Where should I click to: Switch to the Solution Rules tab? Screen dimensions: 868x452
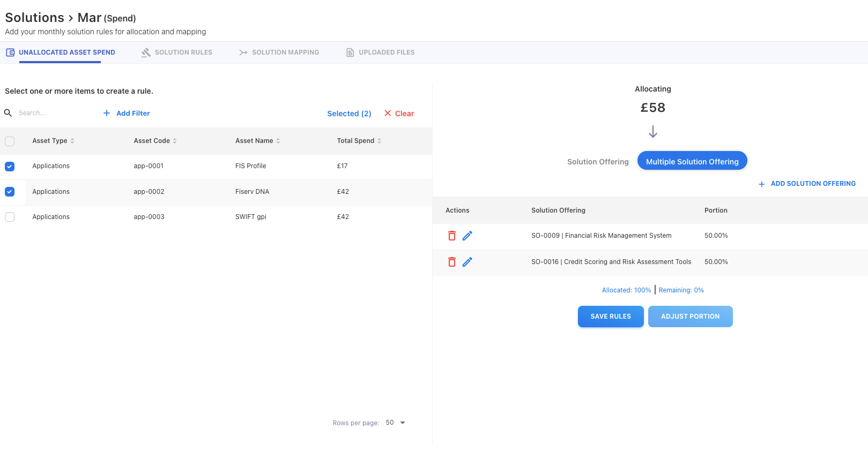click(177, 52)
